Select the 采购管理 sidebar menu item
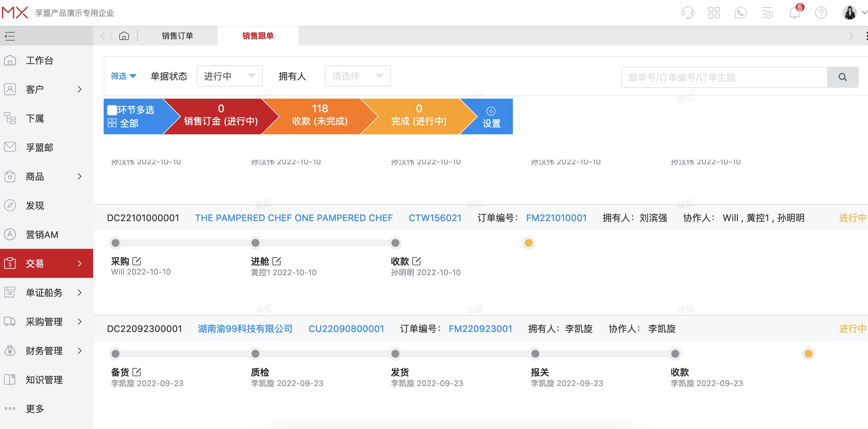The width and height of the screenshot is (868, 429). point(44,321)
